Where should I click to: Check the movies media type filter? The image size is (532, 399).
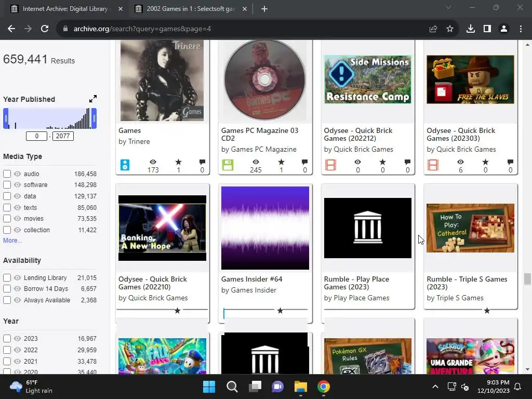click(7, 219)
